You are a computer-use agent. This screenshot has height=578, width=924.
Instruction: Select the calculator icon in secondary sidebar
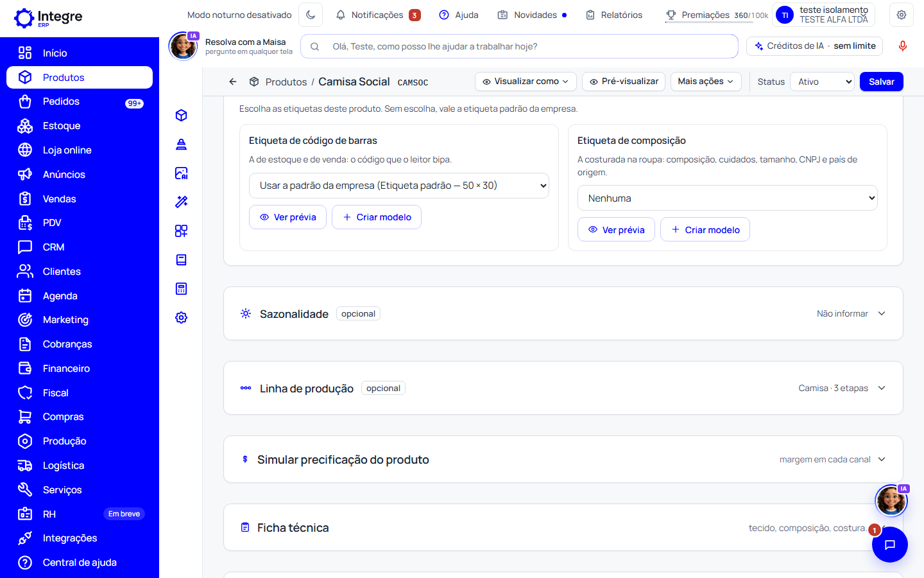(182, 288)
